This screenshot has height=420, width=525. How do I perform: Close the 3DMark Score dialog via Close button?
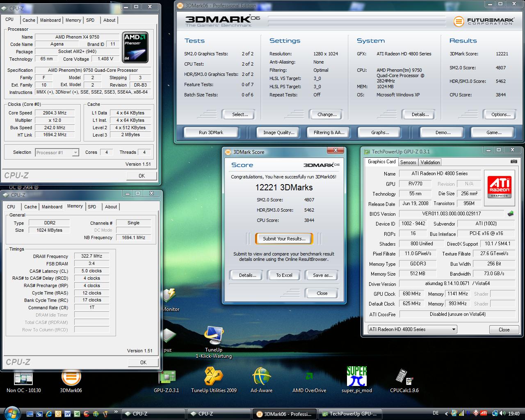point(322,293)
